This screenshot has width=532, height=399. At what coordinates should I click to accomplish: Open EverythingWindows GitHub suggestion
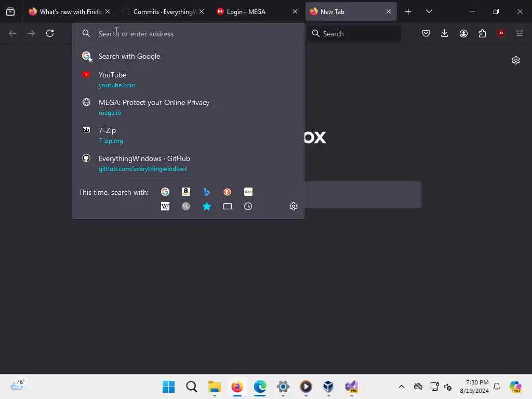(x=188, y=164)
